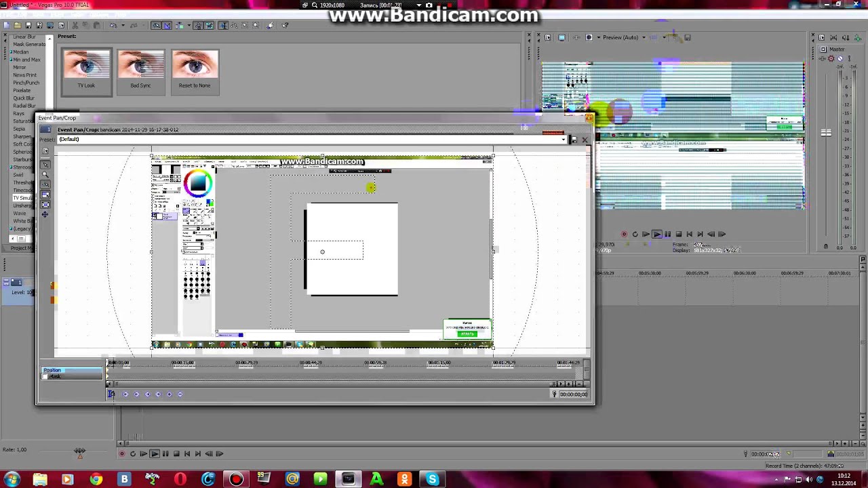The height and width of the screenshot is (488, 868).
Task: Open Auto Ripple mode dropdown arrow
Action: pyautogui.click(x=189, y=26)
